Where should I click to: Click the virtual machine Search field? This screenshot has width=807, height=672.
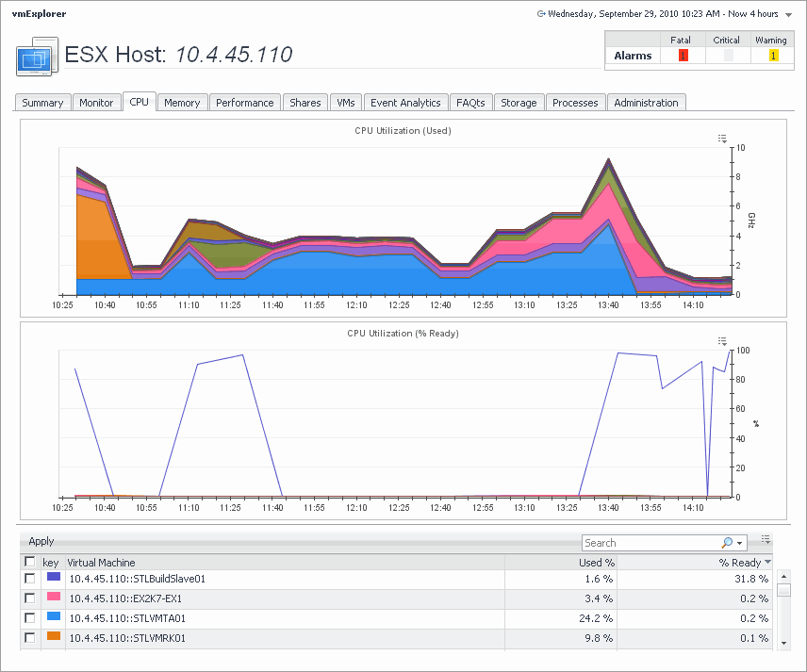pos(651,543)
